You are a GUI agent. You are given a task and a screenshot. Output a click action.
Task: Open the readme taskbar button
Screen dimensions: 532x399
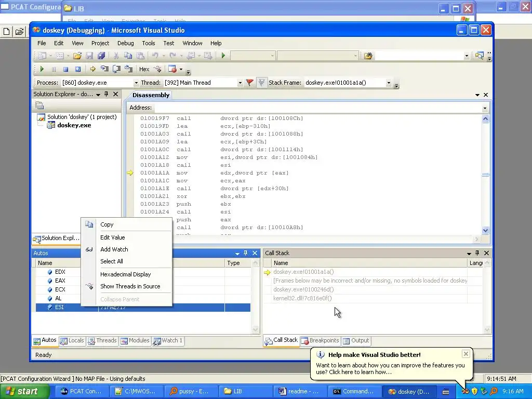pyautogui.click(x=299, y=391)
